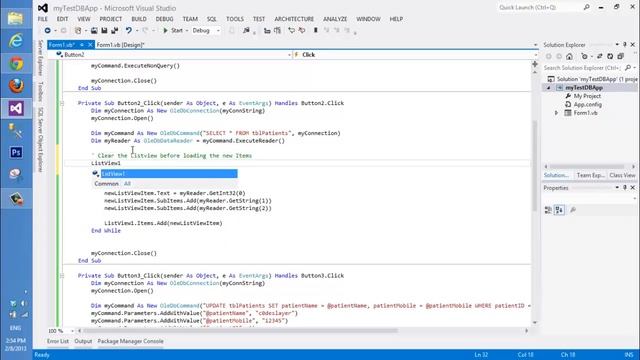
Task: Toggle auto-hide pin on Solution Explorer
Action: (625, 44)
